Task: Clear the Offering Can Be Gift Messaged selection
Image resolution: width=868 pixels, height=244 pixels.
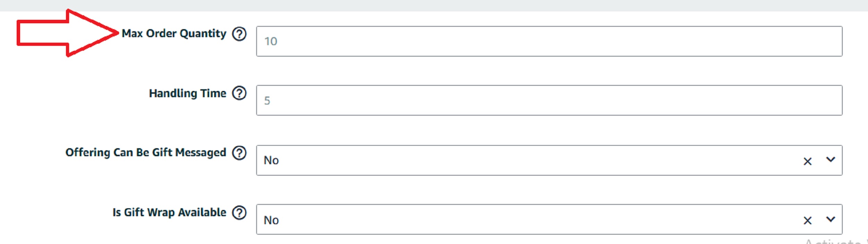Action: pos(808,161)
